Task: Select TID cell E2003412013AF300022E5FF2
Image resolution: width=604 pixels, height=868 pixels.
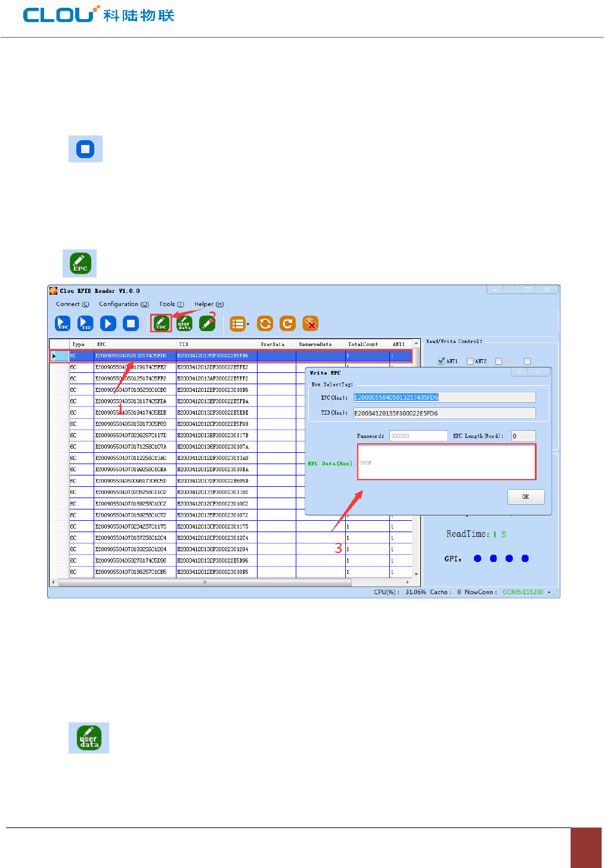Action: [x=217, y=379]
